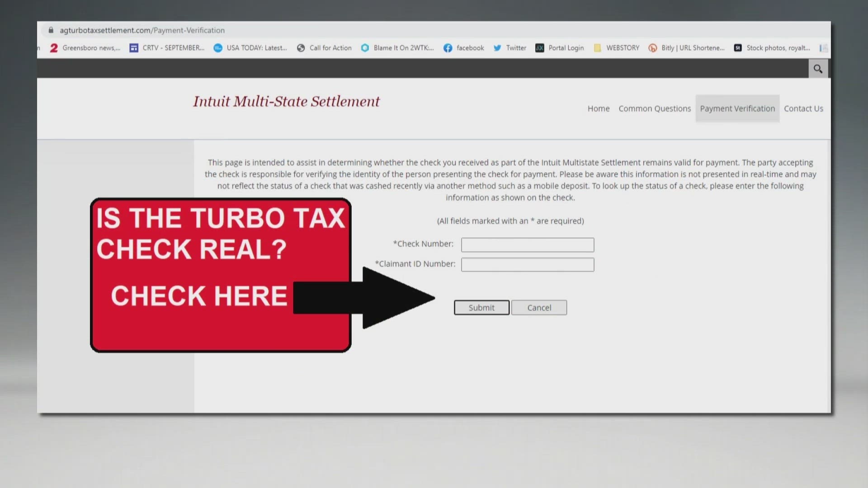The width and height of the screenshot is (868, 488).
Task: Click the Check Number input field
Action: click(x=528, y=244)
